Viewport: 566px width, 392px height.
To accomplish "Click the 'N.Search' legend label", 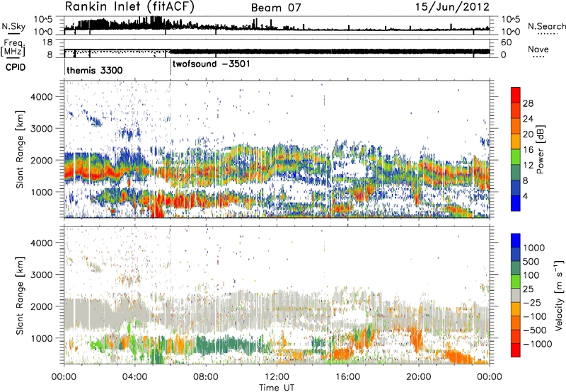I will tap(546, 26).
